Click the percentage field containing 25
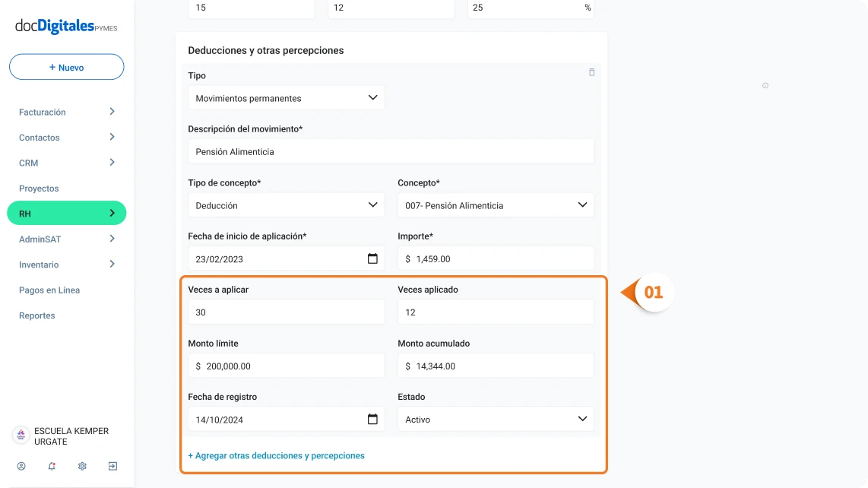 [x=531, y=8]
